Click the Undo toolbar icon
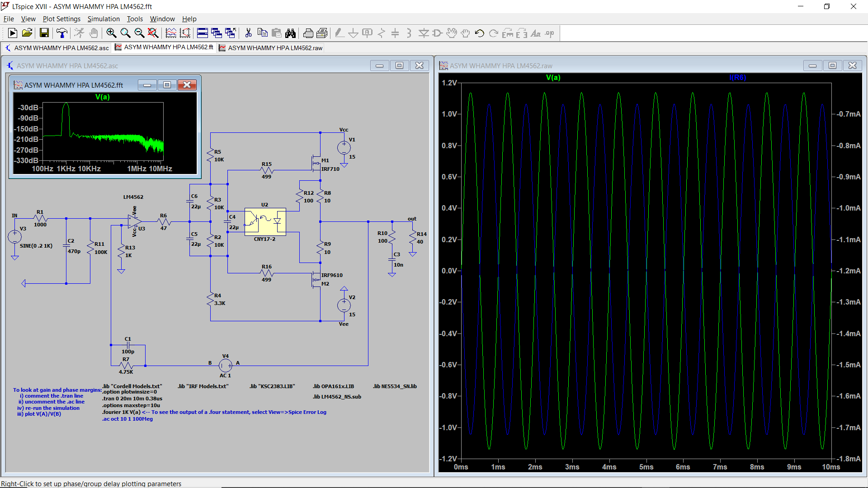This screenshot has height=488, width=868. pyautogui.click(x=480, y=33)
